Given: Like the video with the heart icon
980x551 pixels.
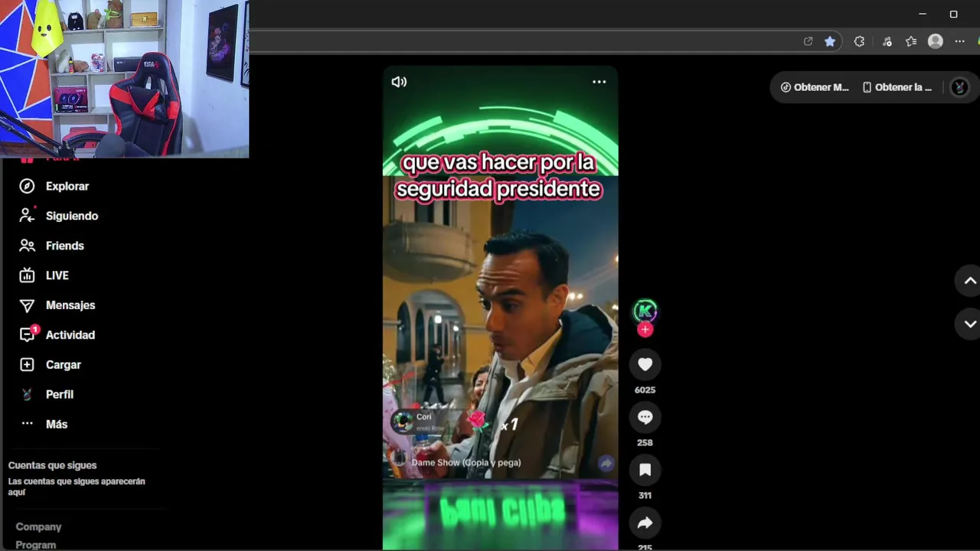Looking at the screenshot, I should (645, 365).
